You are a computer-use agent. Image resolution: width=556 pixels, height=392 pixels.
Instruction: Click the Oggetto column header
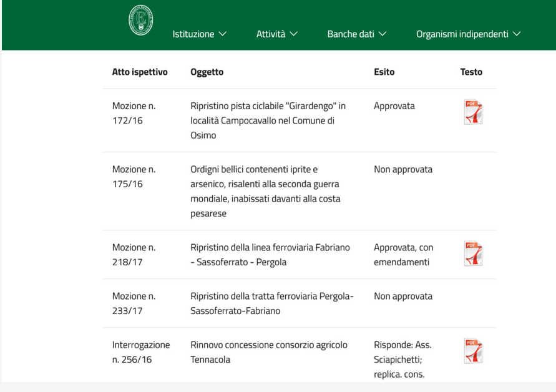207,72
